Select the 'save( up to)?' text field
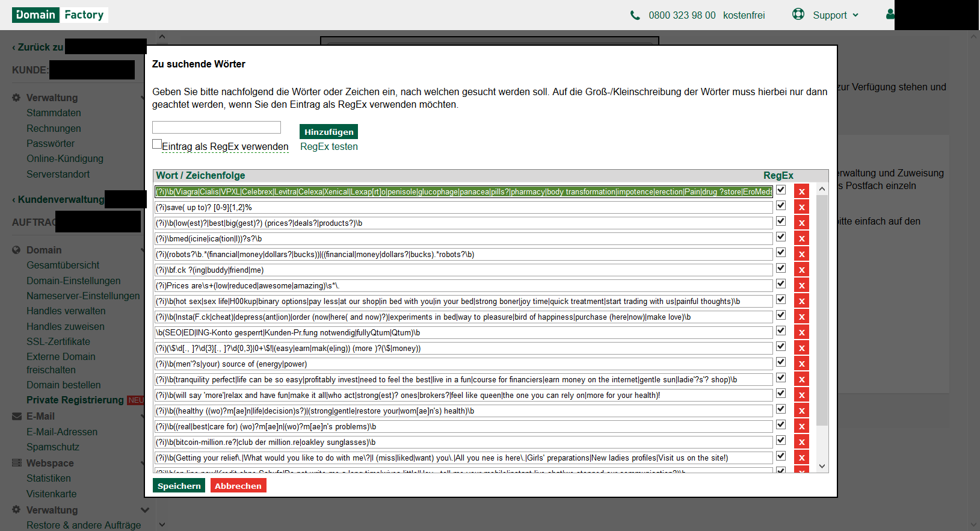 [x=463, y=207]
